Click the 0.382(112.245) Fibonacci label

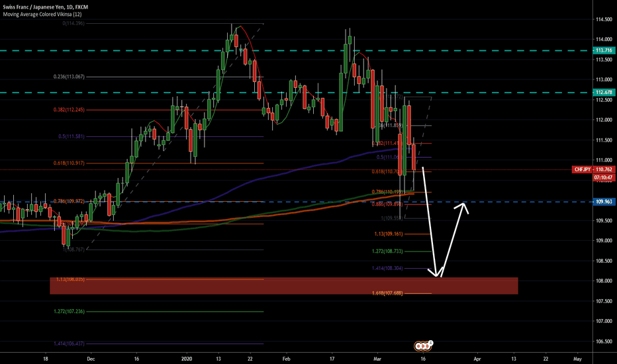69,110
